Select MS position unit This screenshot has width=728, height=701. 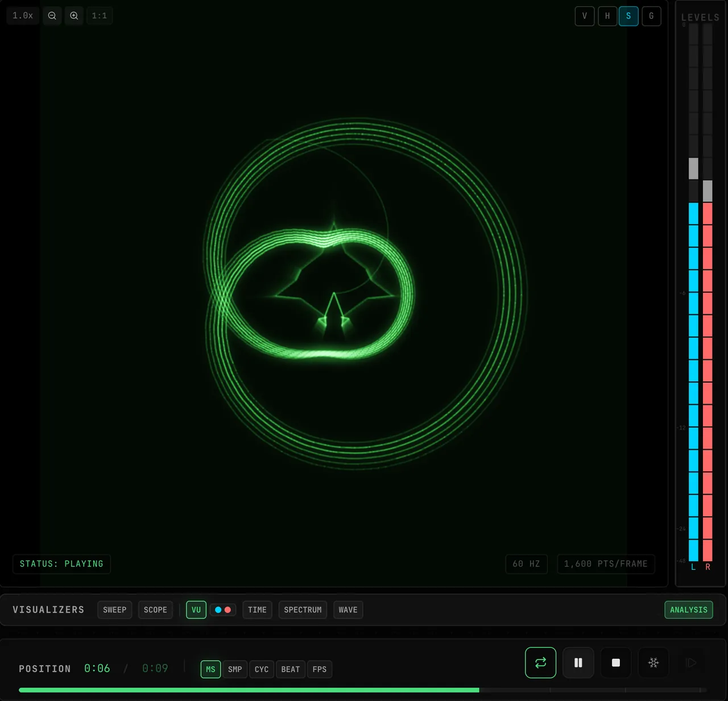tap(210, 669)
